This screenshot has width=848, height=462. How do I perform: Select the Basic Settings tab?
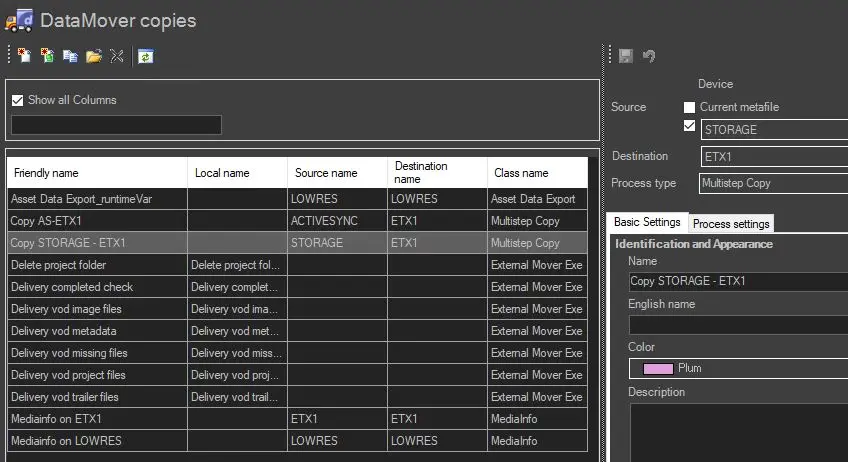tap(647, 223)
